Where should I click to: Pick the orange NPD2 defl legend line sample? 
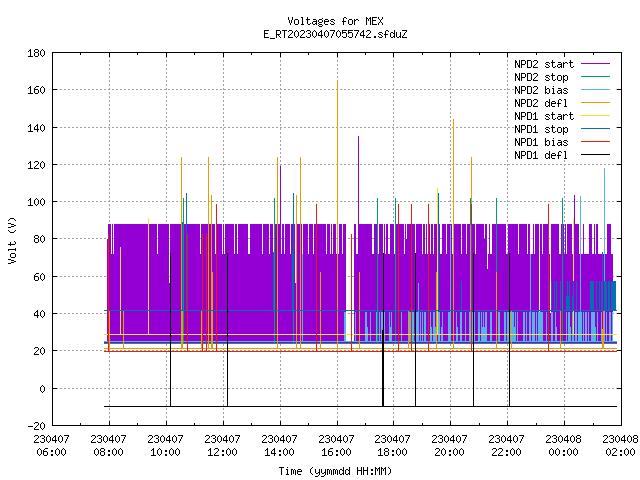click(x=596, y=103)
